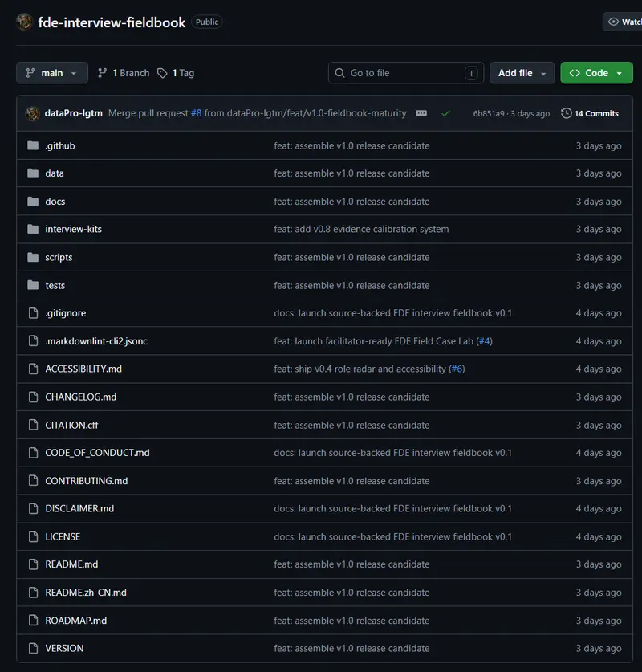Open pull request #4 link in Field Case Lab commit
Screen dimensions: 642x672
pyautogui.click(x=485, y=341)
